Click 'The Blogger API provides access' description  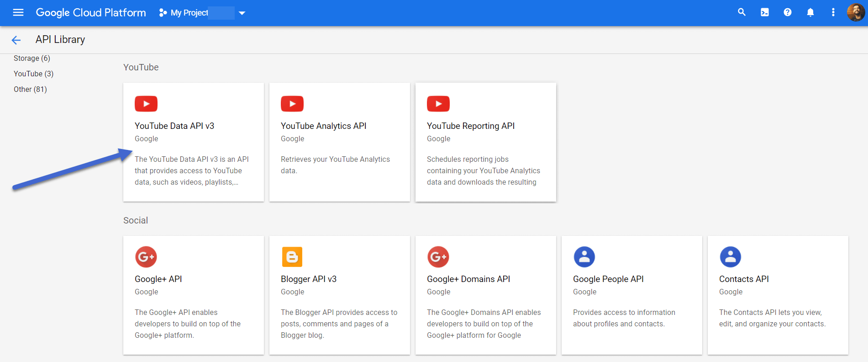pos(339,324)
